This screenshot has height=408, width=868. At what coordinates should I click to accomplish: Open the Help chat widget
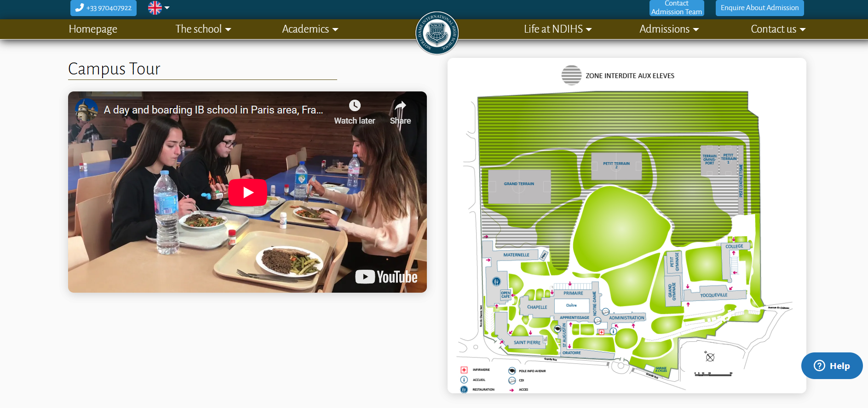pyautogui.click(x=832, y=366)
